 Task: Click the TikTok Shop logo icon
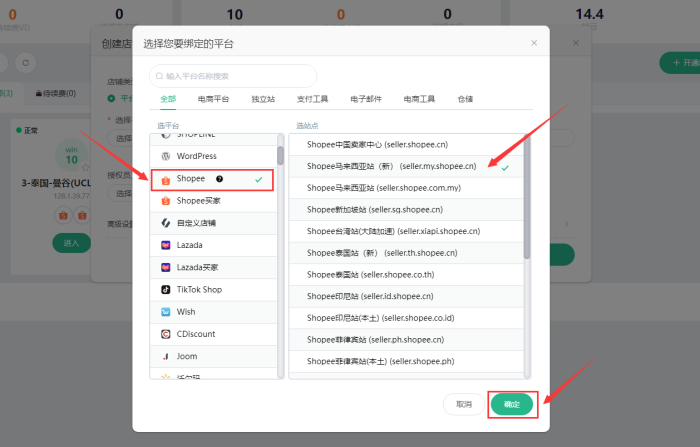pyautogui.click(x=166, y=289)
